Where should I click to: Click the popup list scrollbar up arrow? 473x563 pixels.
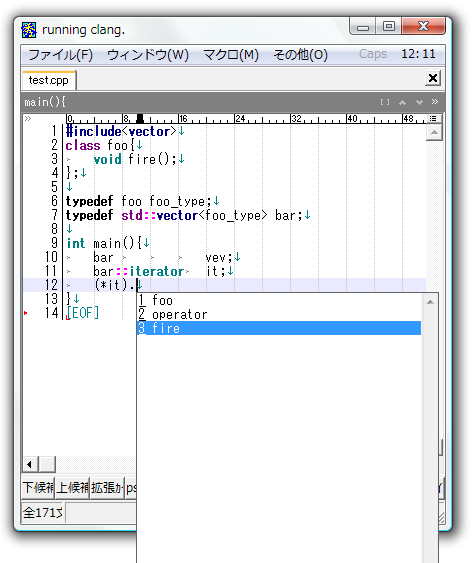430,302
